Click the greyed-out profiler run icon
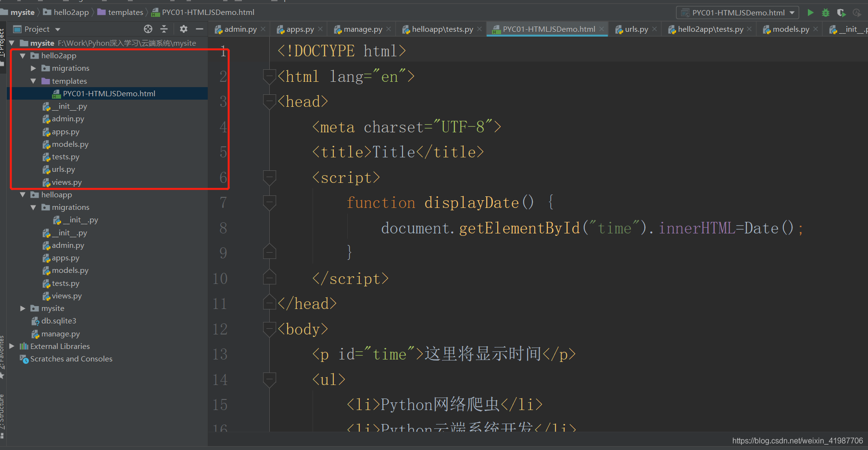This screenshot has height=450, width=868. pos(856,13)
